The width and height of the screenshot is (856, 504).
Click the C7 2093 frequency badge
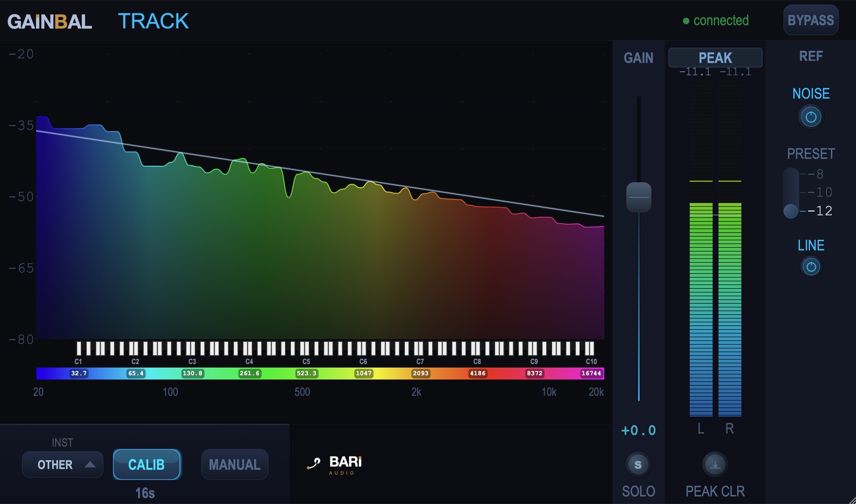(420, 373)
